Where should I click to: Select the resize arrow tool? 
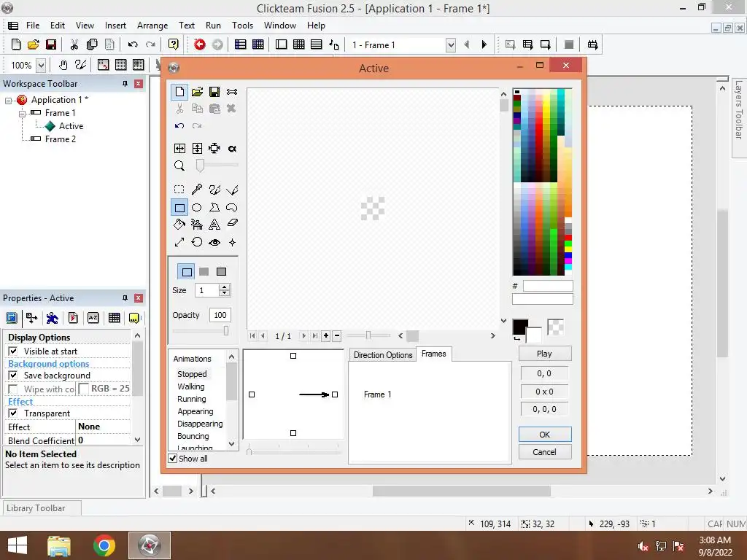tap(179, 242)
